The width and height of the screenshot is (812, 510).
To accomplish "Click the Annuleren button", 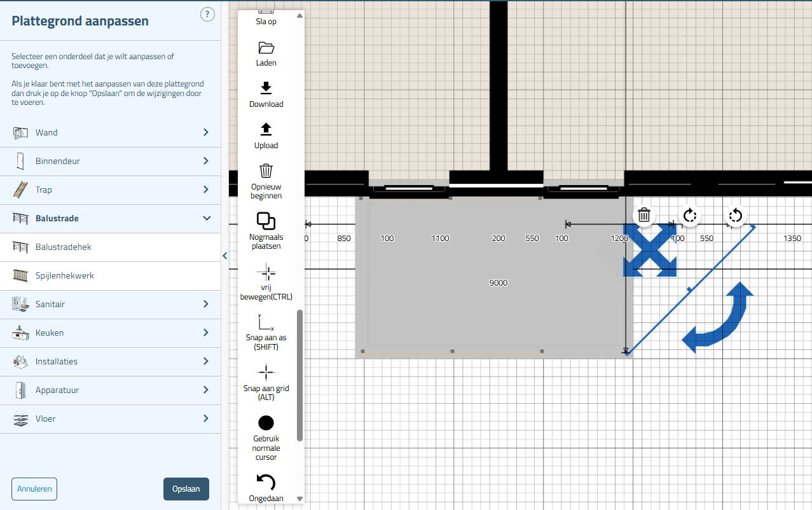I will (x=34, y=489).
